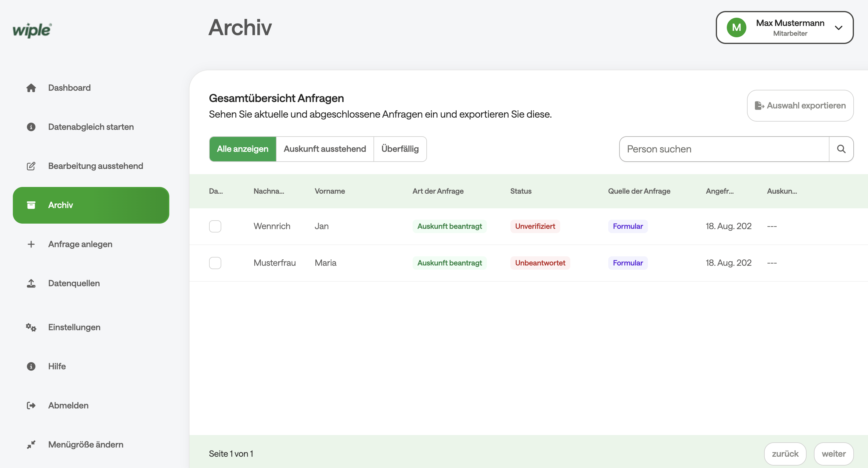Select the Archiv archive-box icon

click(x=31, y=205)
